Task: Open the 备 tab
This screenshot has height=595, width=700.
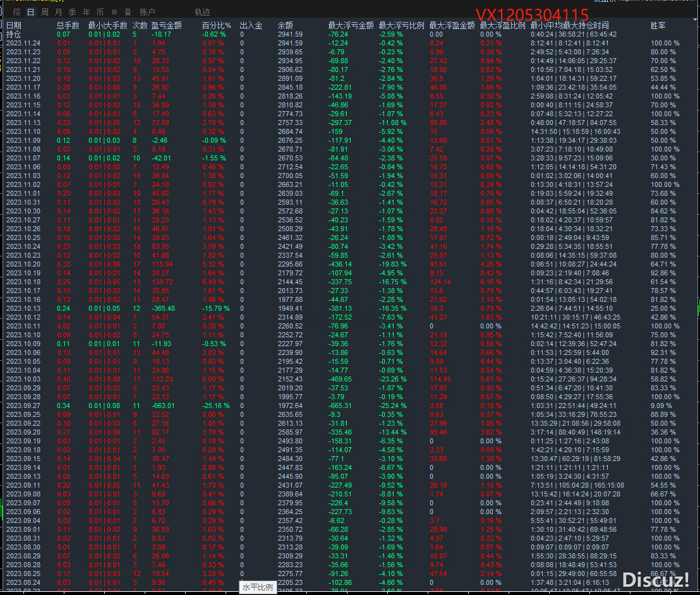Action: pyautogui.click(x=128, y=12)
